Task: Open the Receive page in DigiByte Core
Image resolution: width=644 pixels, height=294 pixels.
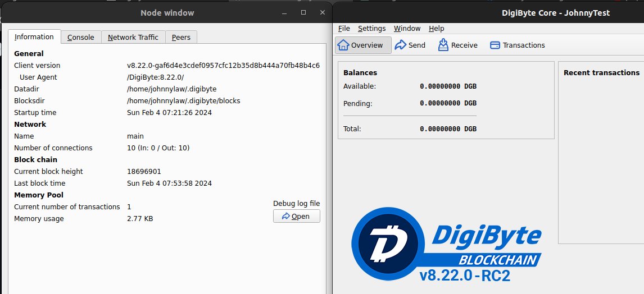Action: pos(457,45)
